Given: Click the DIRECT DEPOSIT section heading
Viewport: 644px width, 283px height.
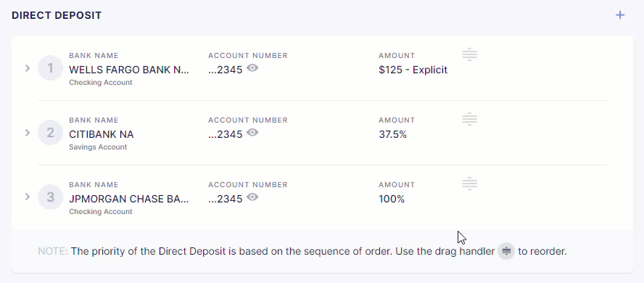Looking at the screenshot, I should 57,16.
